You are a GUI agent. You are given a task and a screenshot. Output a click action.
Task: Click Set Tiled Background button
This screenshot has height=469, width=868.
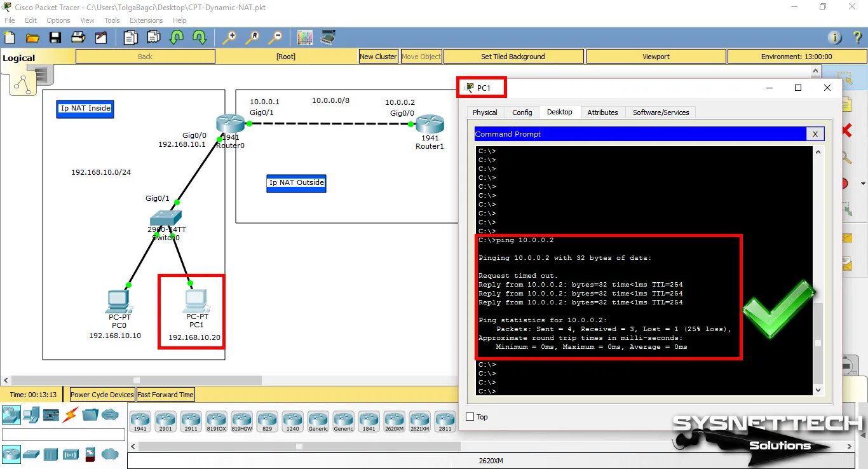click(x=513, y=57)
